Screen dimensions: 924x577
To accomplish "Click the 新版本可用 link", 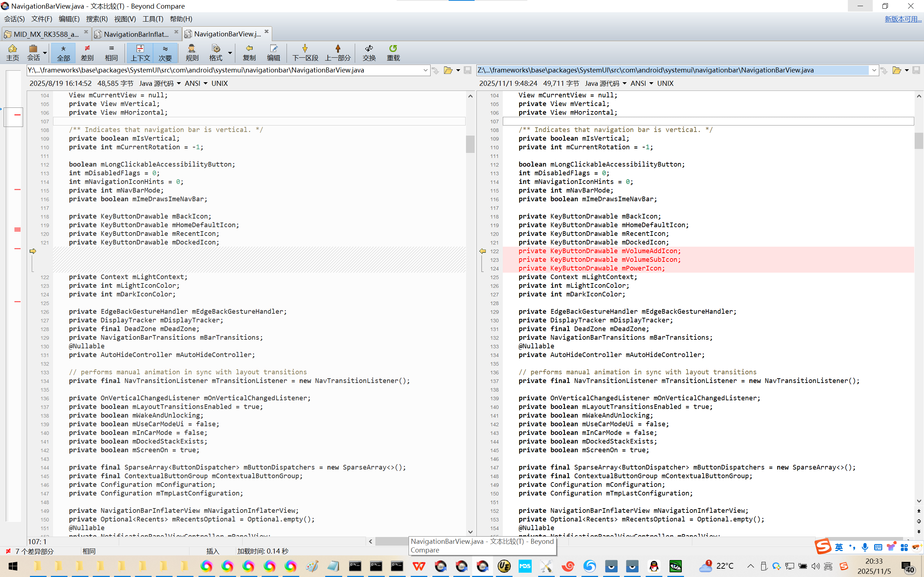I will pos(903,19).
